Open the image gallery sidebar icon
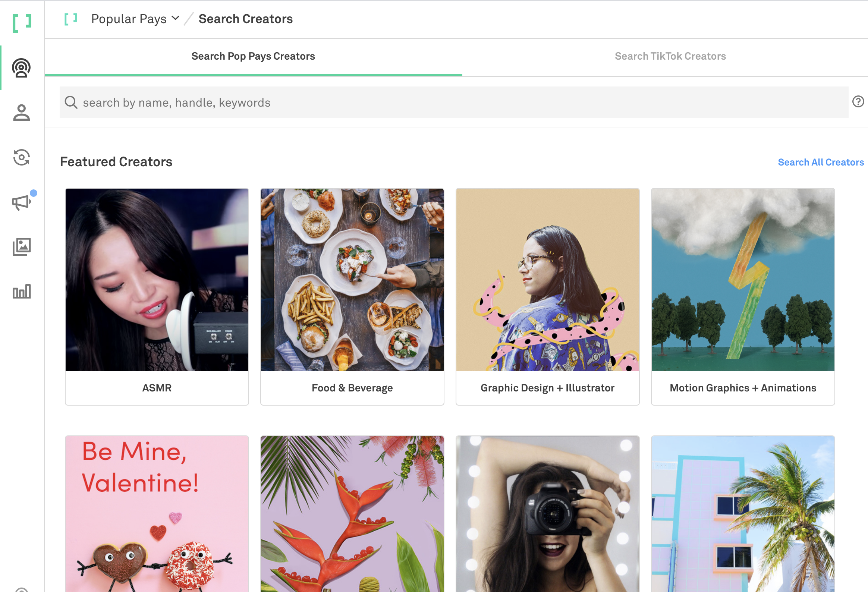The height and width of the screenshot is (592, 868). (21, 247)
